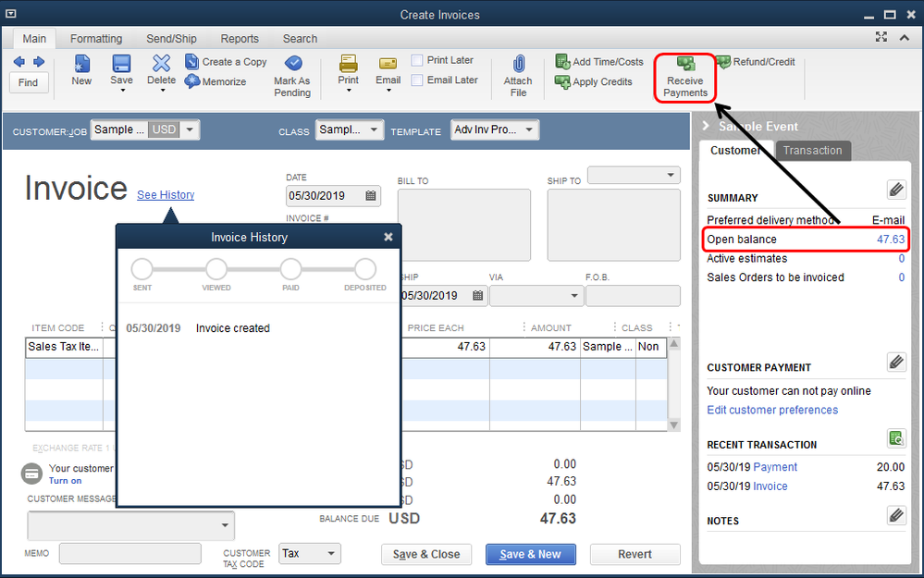Open the invoice date calendar picker
Image resolution: width=924 pixels, height=578 pixels.
tap(371, 196)
